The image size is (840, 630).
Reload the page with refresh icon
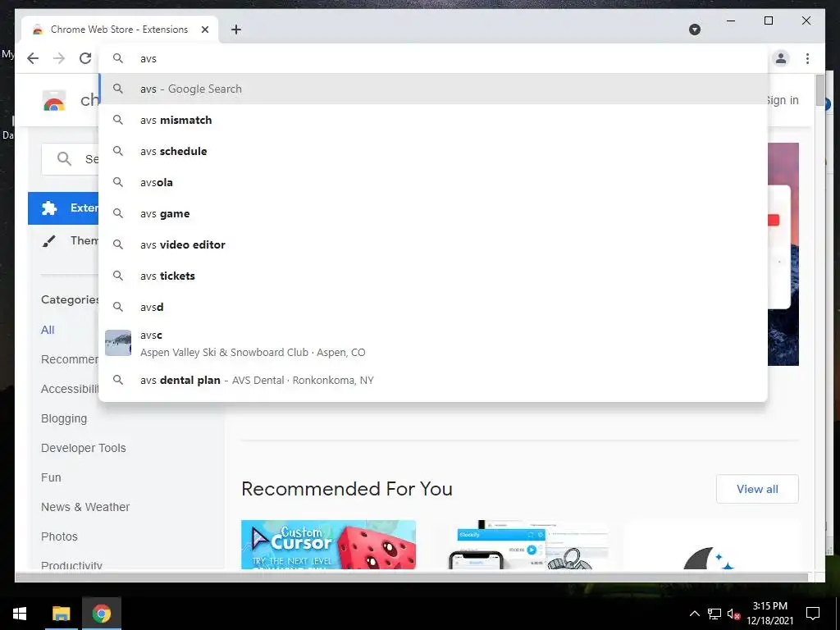(85, 58)
